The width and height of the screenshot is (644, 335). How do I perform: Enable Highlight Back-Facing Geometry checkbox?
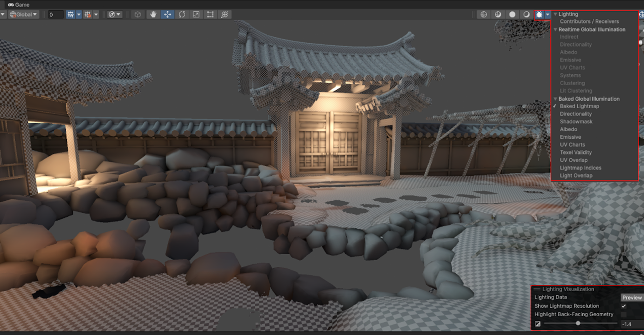[x=624, y=314]
